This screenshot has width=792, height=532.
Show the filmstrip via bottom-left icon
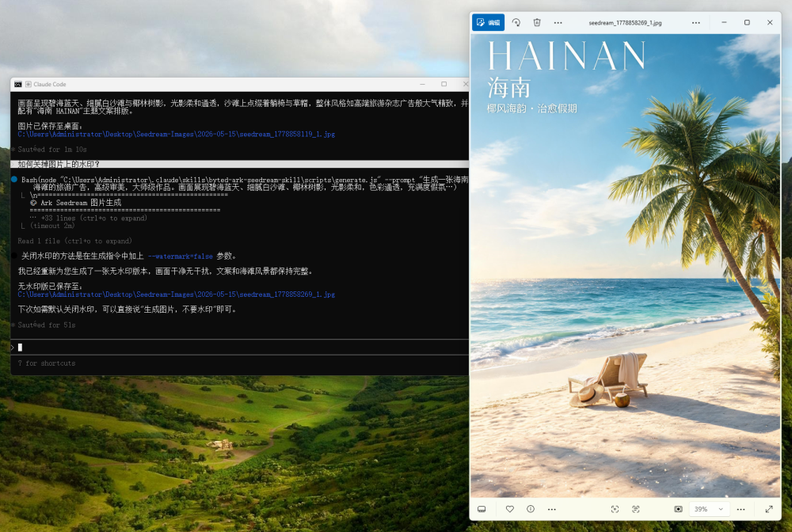[x=482, y=509]
